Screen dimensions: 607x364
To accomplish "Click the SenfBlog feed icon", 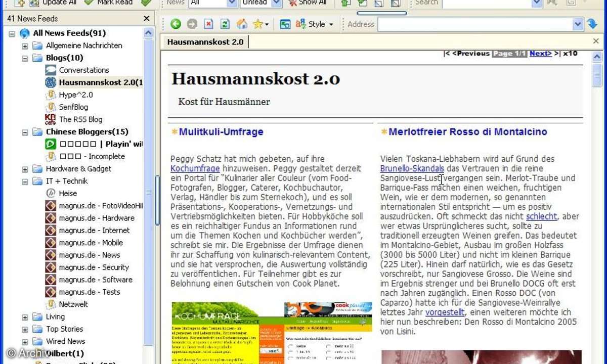I will pyautogui.click(x=51, y=107).
